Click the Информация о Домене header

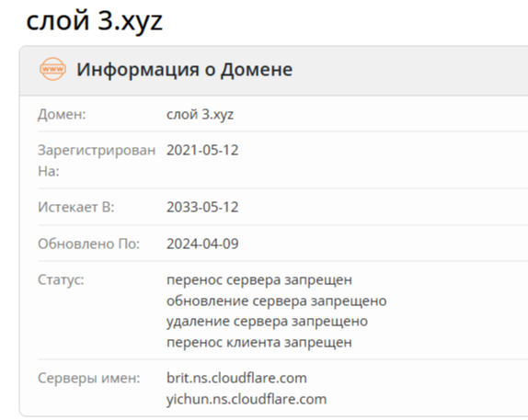pyautogui.click(x=184, y=69)
